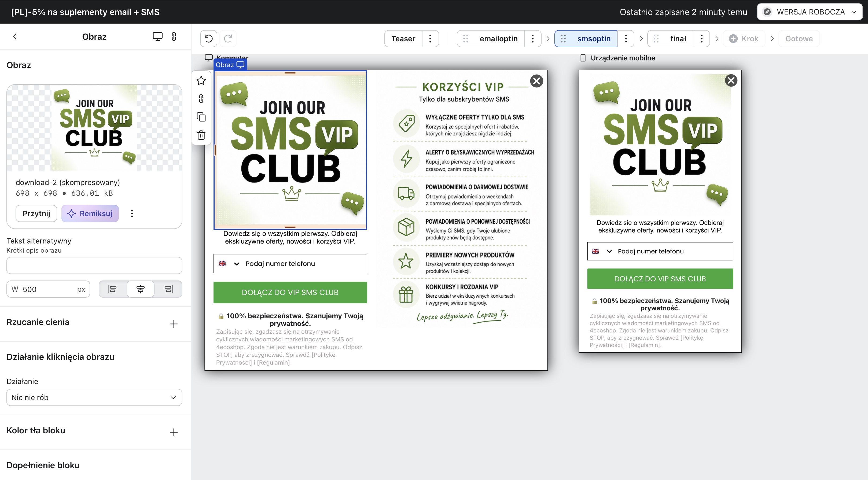868x480 pixels.
Task: Open finał step options menu
Action: [x=701, y=38]
